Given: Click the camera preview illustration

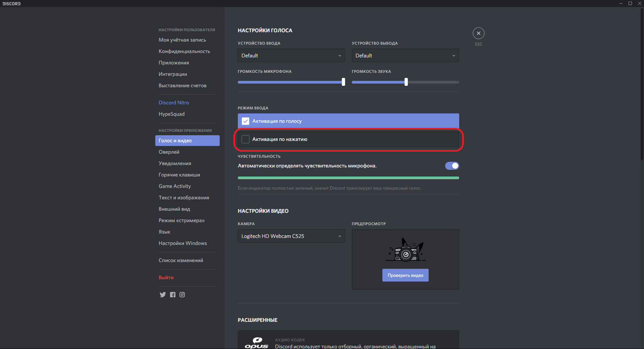Looking at the screenshot, I should pos(406,249).
